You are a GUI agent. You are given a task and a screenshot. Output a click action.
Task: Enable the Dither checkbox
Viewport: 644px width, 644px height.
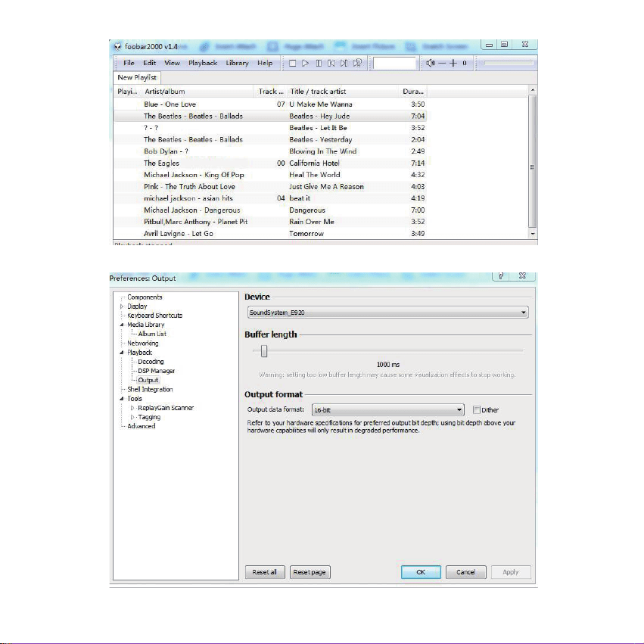coord(477,410)
